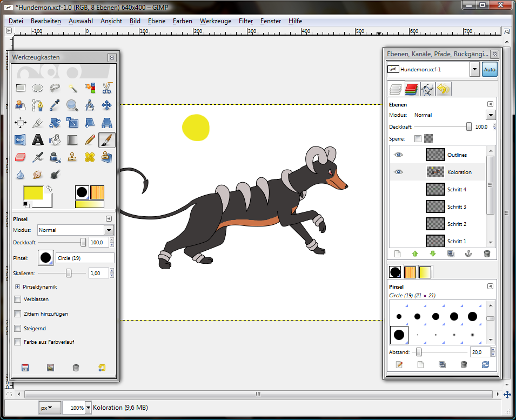Expand the Pinseldynamik section
Image resolution: width=516 pixels, height=420 pixels.
pyautogui.click(x=17, y=286)
